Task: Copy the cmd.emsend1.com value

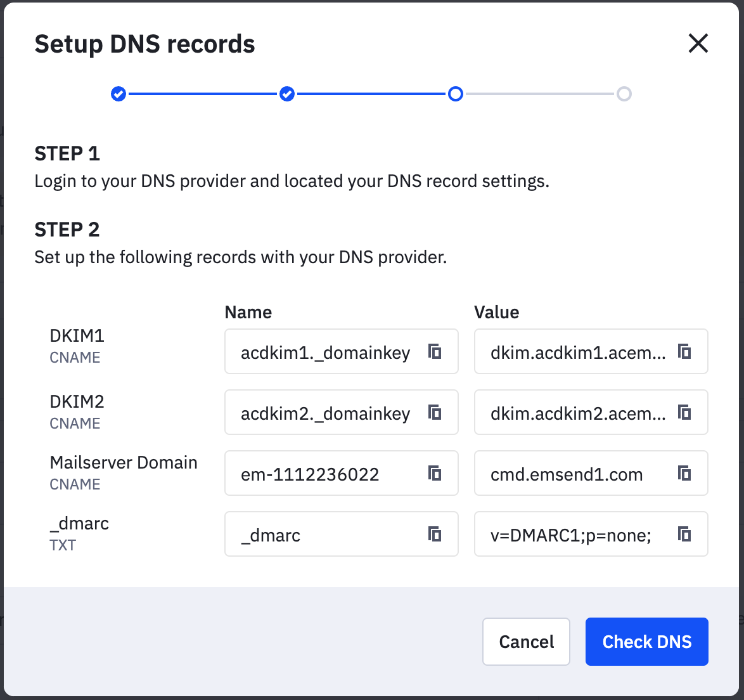Action: tap(685, 473)
